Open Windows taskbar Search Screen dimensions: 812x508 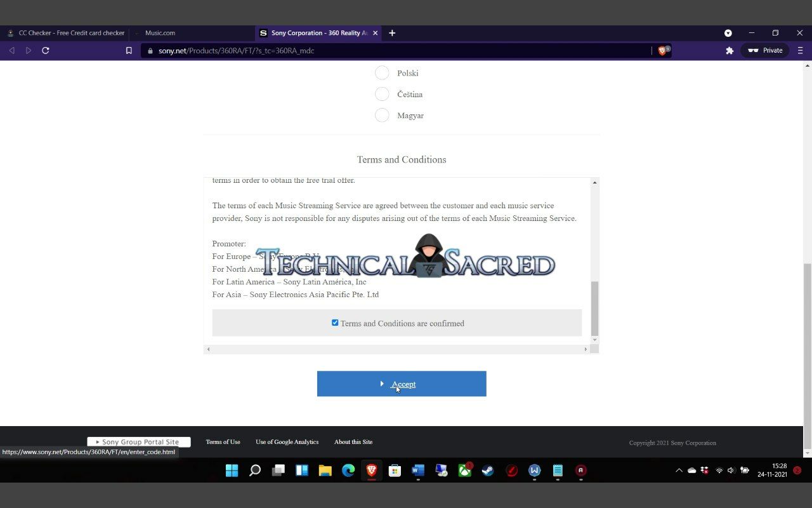255,471
